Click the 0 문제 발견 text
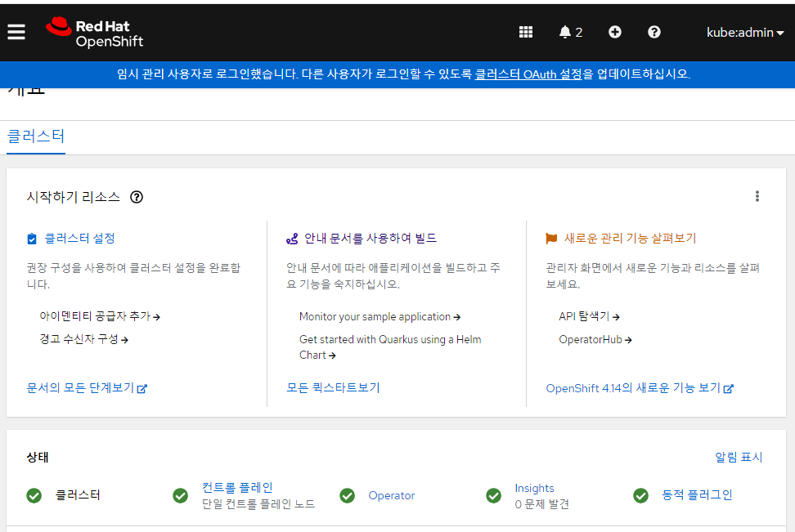 tap(542, 504)
